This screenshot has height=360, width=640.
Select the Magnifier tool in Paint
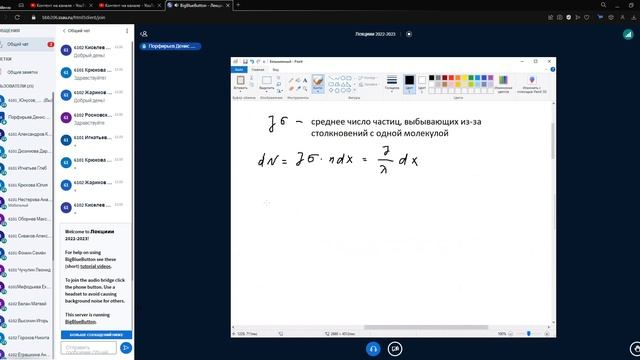click(x=305, y=88)
